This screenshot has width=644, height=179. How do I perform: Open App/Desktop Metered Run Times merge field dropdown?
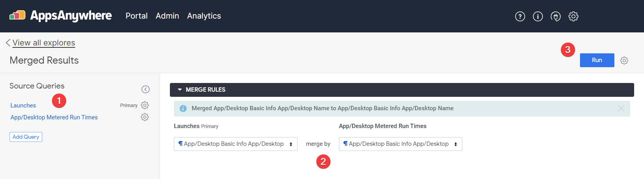click(400, 144)
